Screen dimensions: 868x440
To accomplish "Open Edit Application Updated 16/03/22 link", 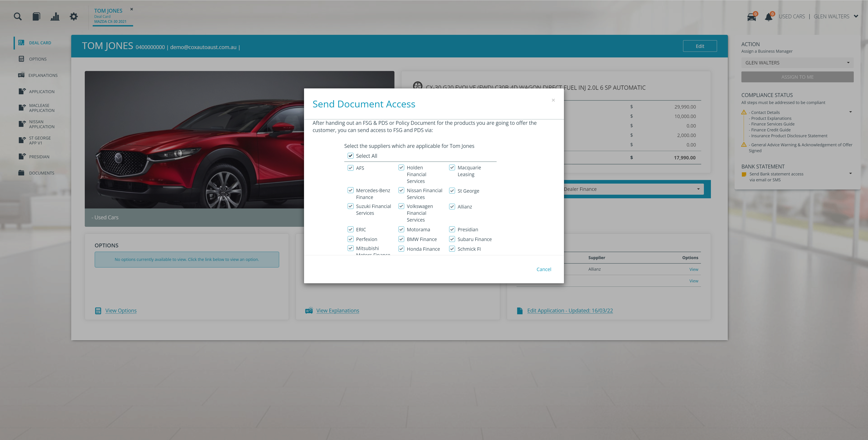I will [570, 310].
